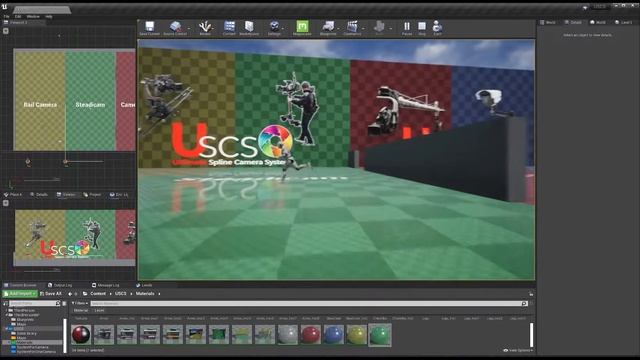Stop the play session
This screenshot has height=360, width=640.
[422, 27]
